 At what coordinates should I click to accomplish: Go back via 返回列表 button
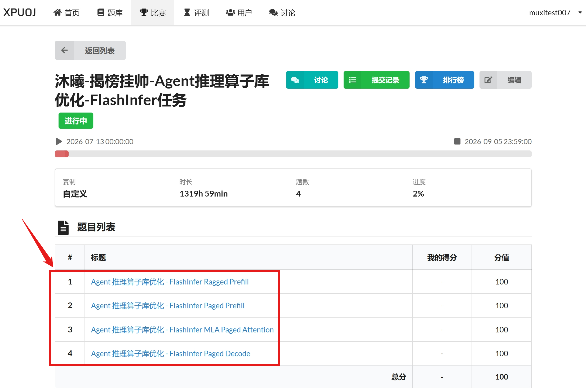point(90,50)
